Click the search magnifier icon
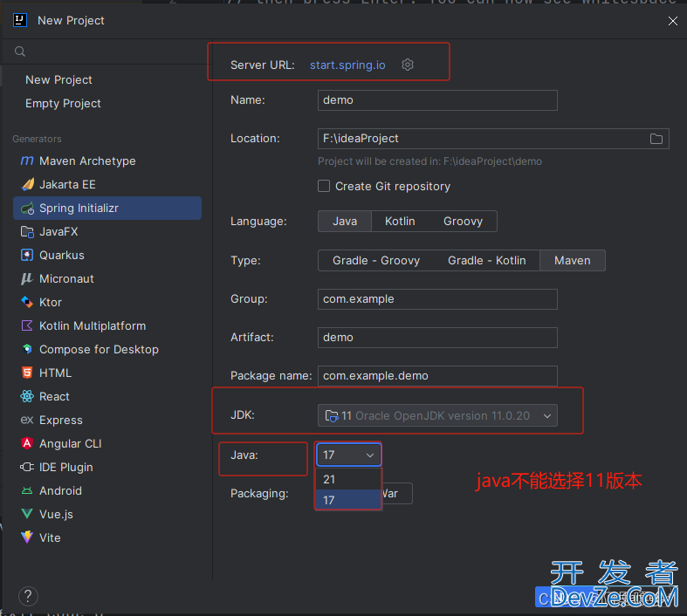The height and width of the screenshot is (616, 687). pyautogui.click(x=20, y=51)
